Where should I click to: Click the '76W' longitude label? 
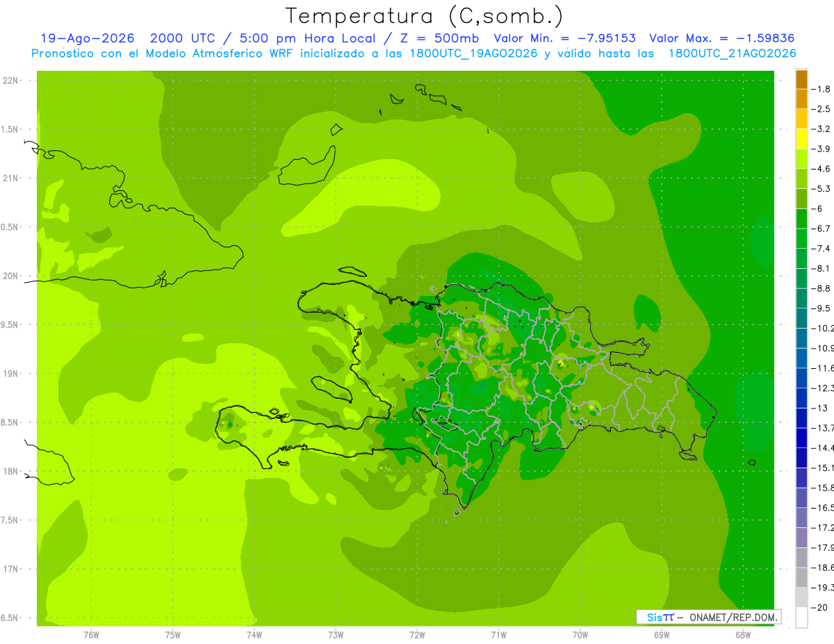click(x=91, y=634)
